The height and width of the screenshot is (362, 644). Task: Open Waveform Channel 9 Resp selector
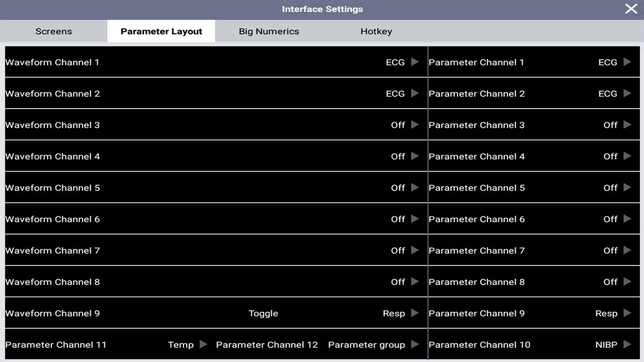point(415,313)
